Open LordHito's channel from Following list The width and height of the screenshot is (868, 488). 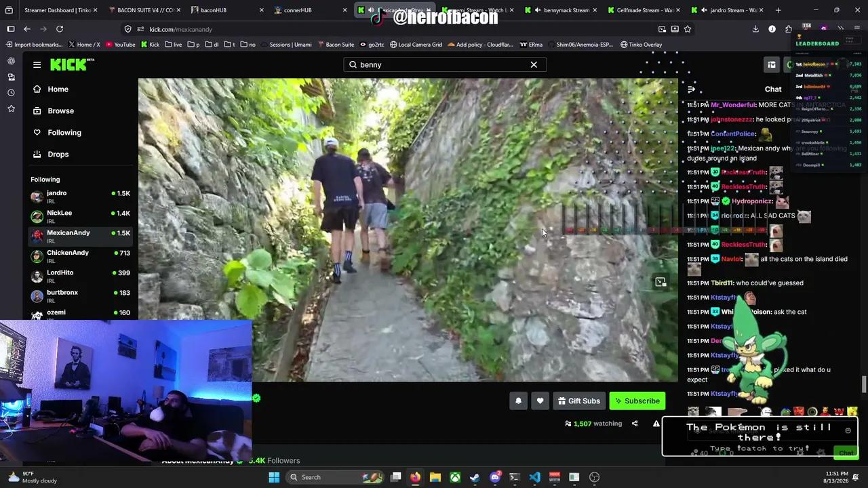click(81, 275)
